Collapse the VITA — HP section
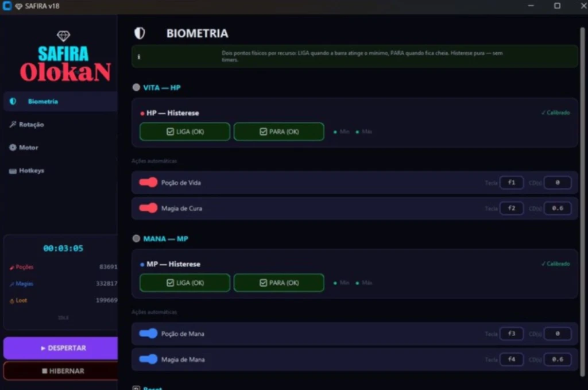Screen dimensions: 588x390 [136, 87]
